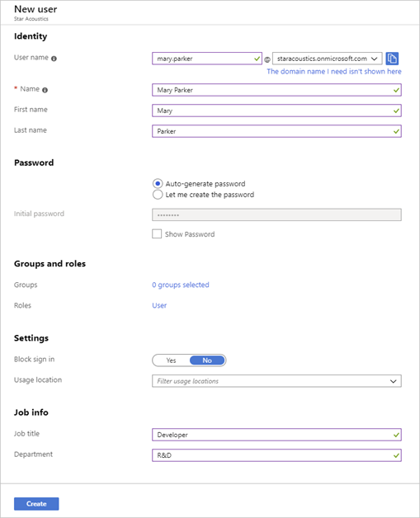Click the Department field showing R&D

(x=276, y=455)
